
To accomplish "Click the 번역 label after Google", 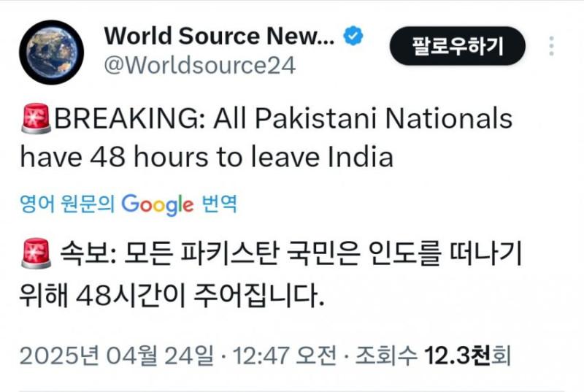I will pyautogui.click(x=219, y=204).
